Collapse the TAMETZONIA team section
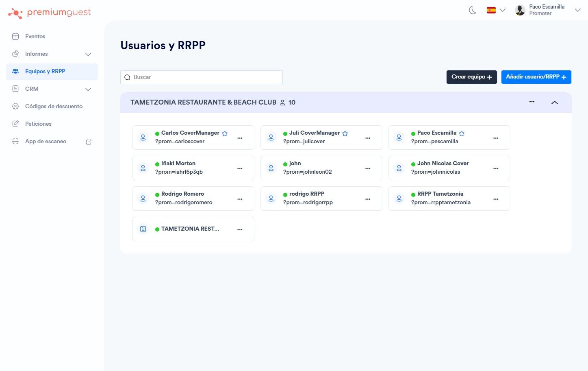The height and width of the screenshot is (371, 588). tap(555, 103)
